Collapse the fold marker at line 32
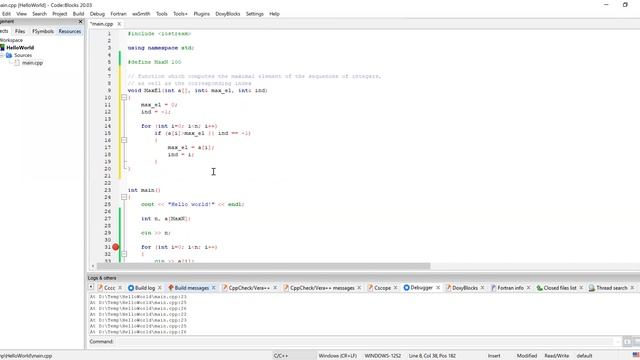 [x=124, y=254]
